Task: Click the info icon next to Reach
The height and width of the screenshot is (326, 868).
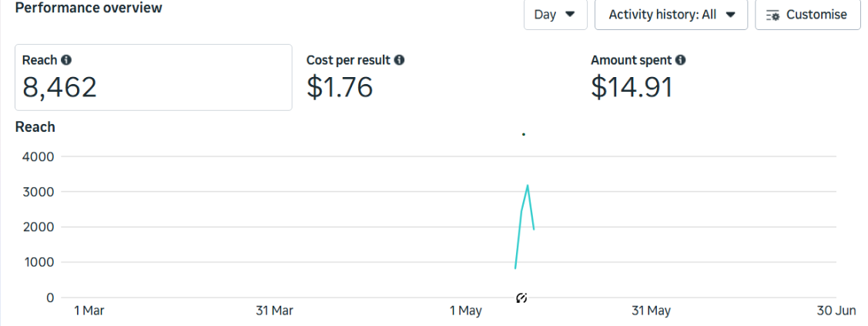Action: (67, 60)
